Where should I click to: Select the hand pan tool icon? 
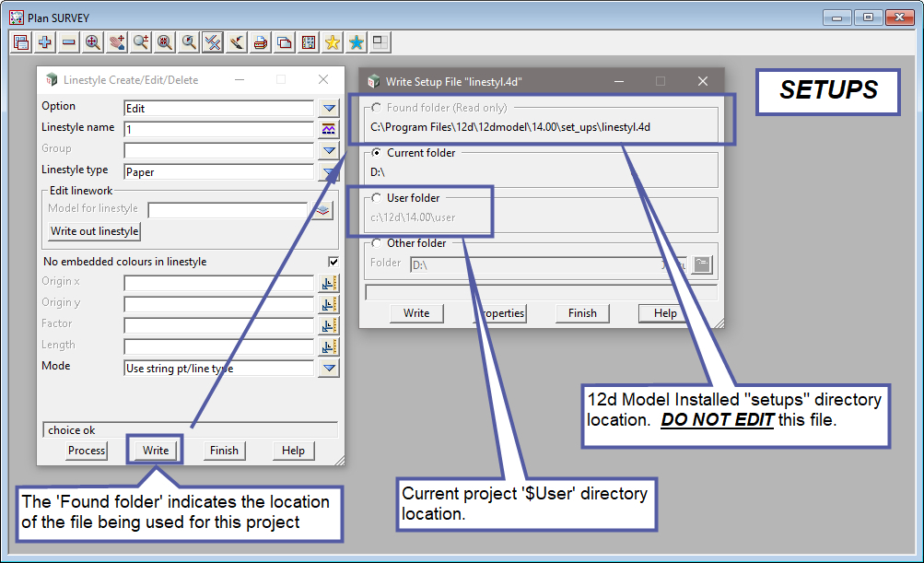coord(117,42)
